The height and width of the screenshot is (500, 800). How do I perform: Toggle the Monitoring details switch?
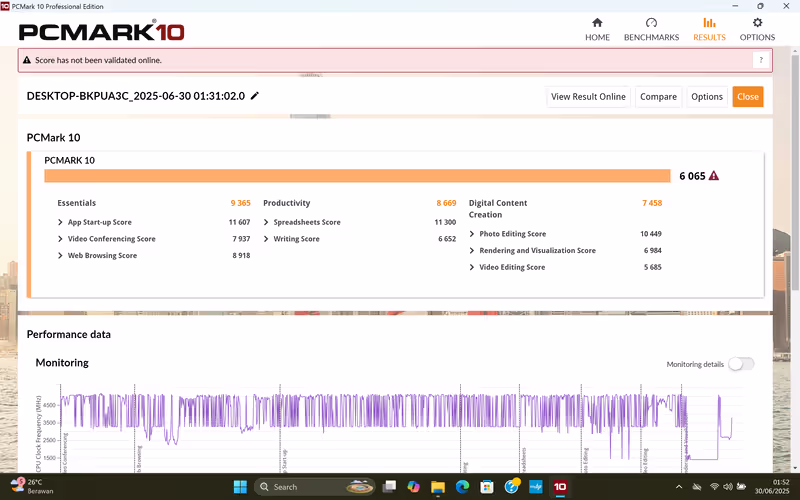tap(740, 364)
